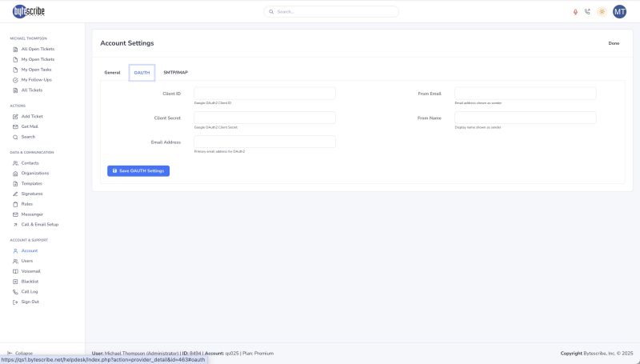Viewport: 640px width, 364px height.
Task: Click Get Mail in sidebar
Action: (x=30, y=126)
